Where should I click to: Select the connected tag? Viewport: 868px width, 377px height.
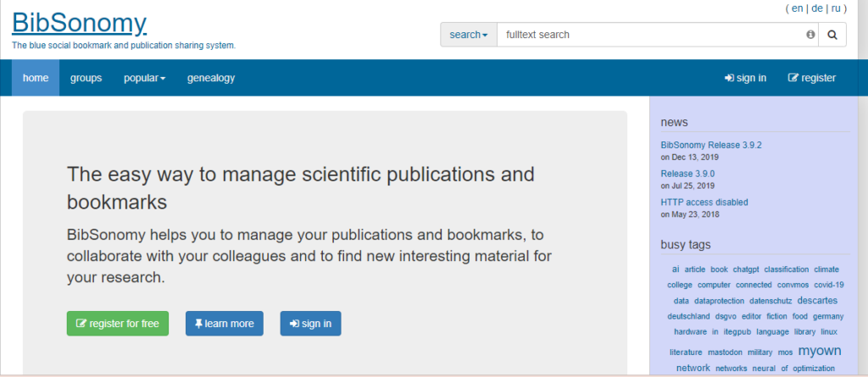click(754, 286)
